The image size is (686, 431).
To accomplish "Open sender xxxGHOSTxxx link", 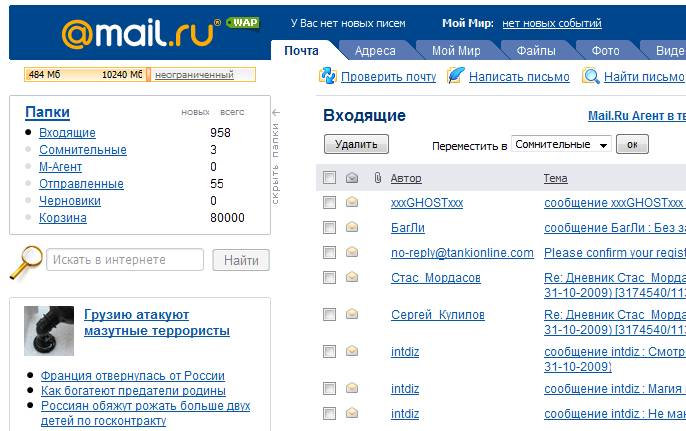I will 427,203.
